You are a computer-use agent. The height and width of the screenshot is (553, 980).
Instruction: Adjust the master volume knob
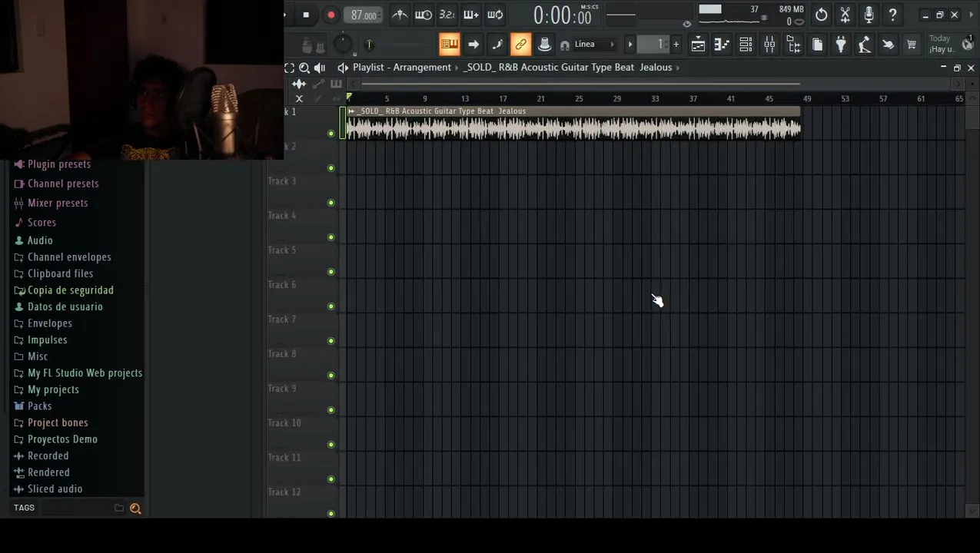343,45
